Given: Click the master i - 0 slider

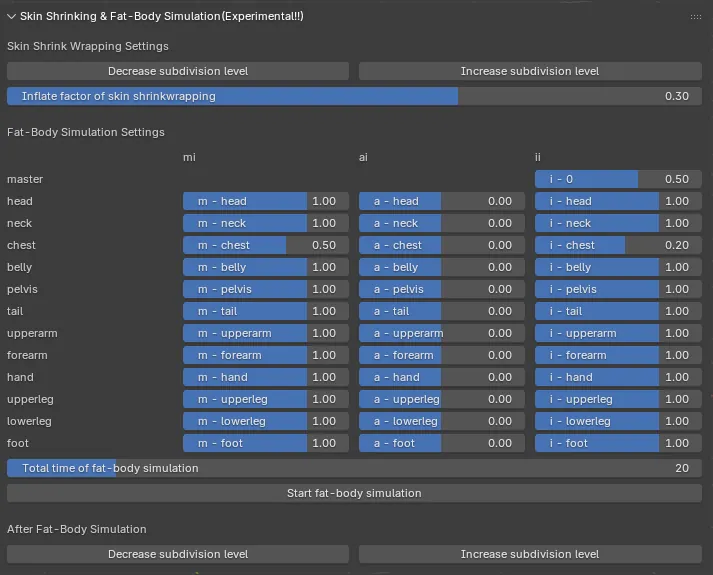Looking at the screenshot, I should pos(618,179).
